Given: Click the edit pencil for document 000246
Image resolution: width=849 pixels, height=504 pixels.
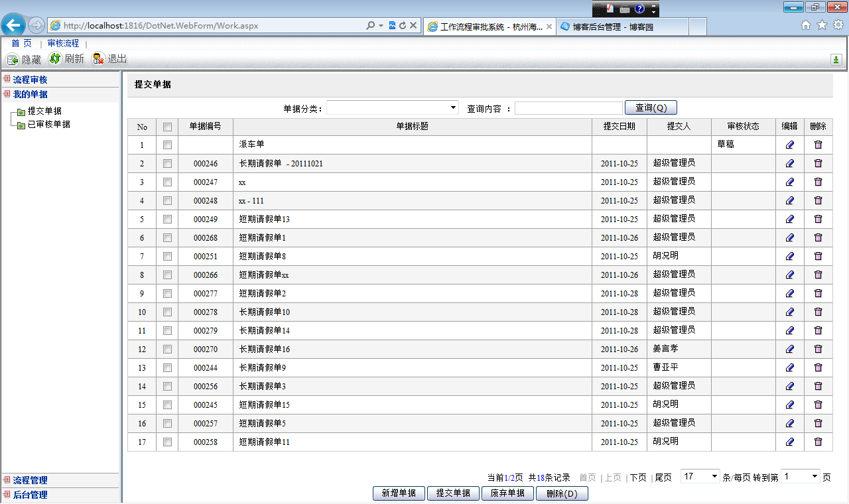Looking at the screenshot, I should click(x=789, y=163).
